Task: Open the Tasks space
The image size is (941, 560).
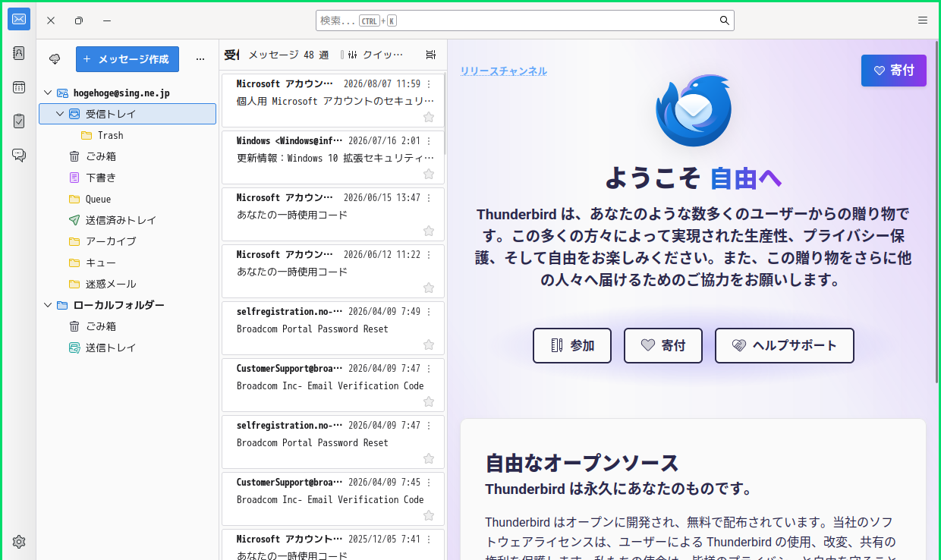Action: (19, 121)
